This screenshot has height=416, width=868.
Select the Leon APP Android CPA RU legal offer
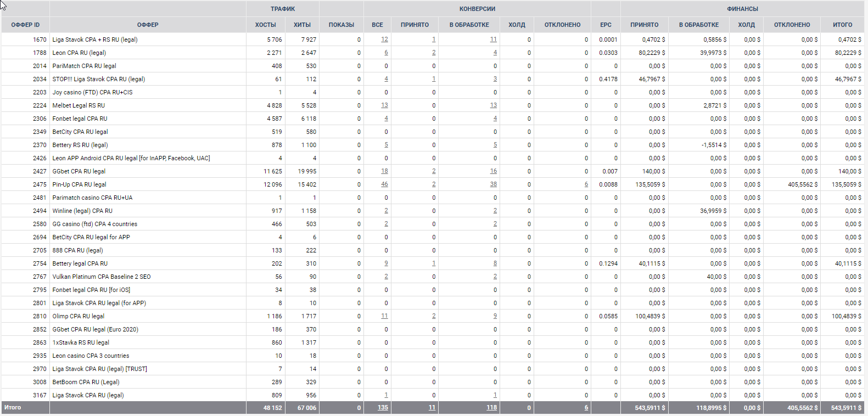pos(131,158)
